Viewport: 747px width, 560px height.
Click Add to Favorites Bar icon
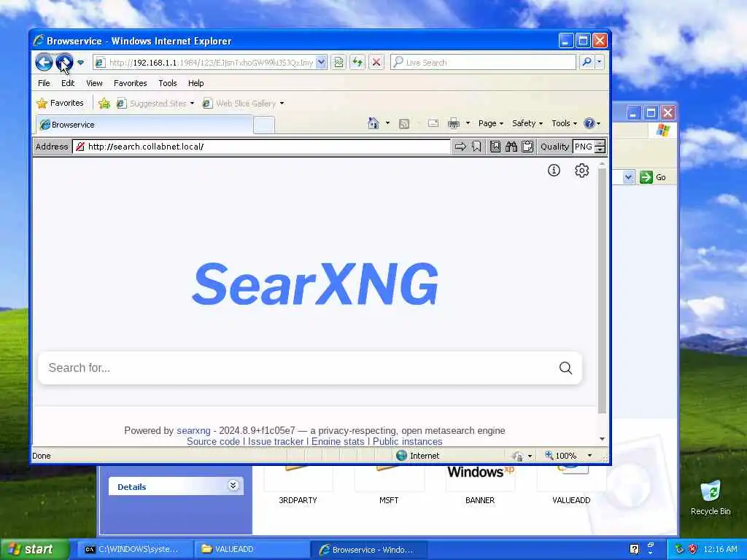(104, 103)
